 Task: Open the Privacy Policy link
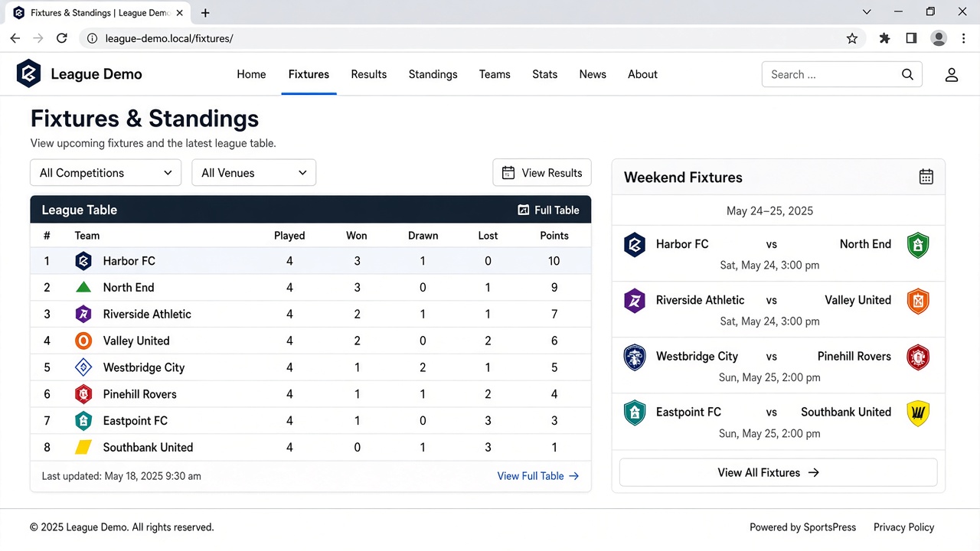[903, 527]
